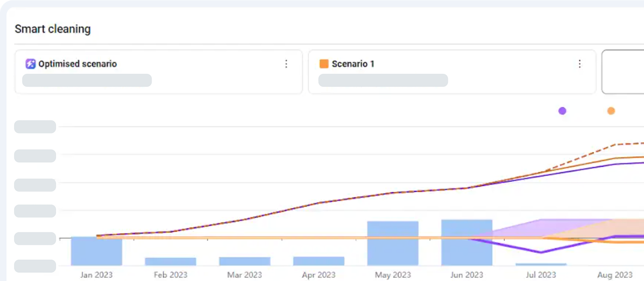Viewport: 644px width, 281px height.
Task: Click the May 2023 blue bar
Action: (392, 243)
